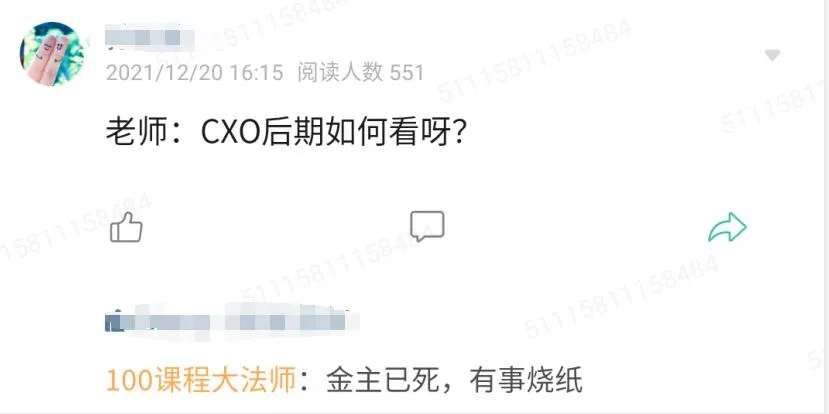Expand post options with top-right gray arrow
829x414 pixels.
click(x=772, y=55)
